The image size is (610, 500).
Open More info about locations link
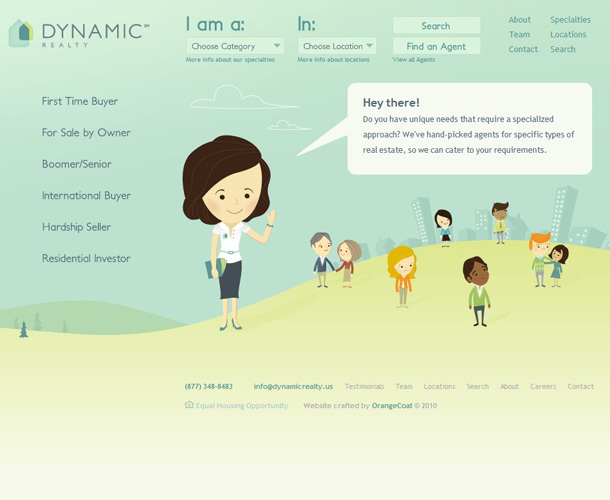(333, 60)
